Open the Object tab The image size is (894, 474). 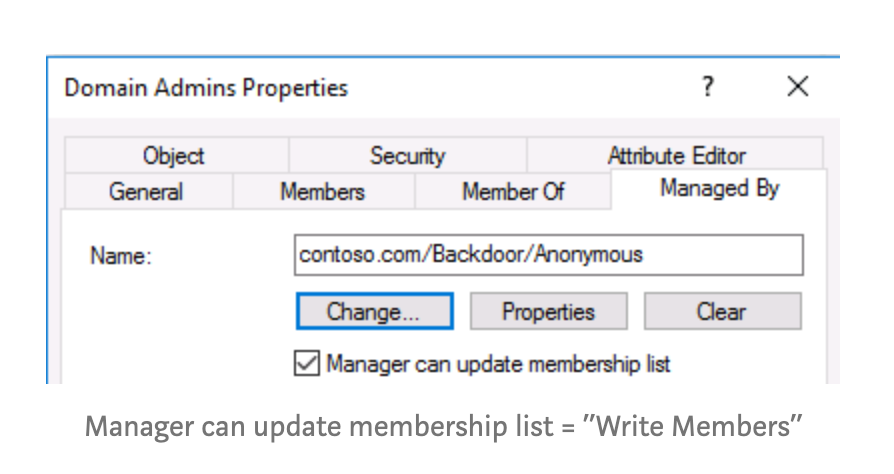pyautogui.click(x=173, y=156)
